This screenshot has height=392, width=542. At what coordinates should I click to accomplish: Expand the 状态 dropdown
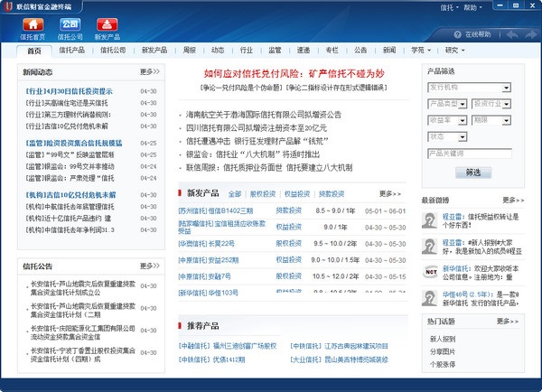pyautogui.click(x=463, y=137)
